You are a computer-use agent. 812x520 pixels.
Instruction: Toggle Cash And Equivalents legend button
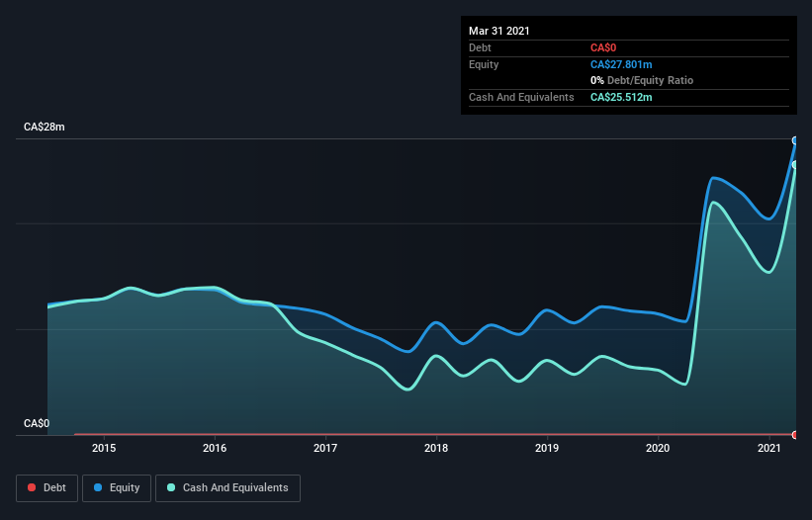227,488
